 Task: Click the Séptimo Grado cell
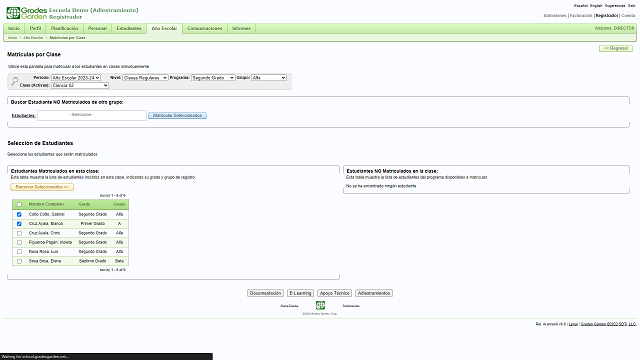coord(93,261)
